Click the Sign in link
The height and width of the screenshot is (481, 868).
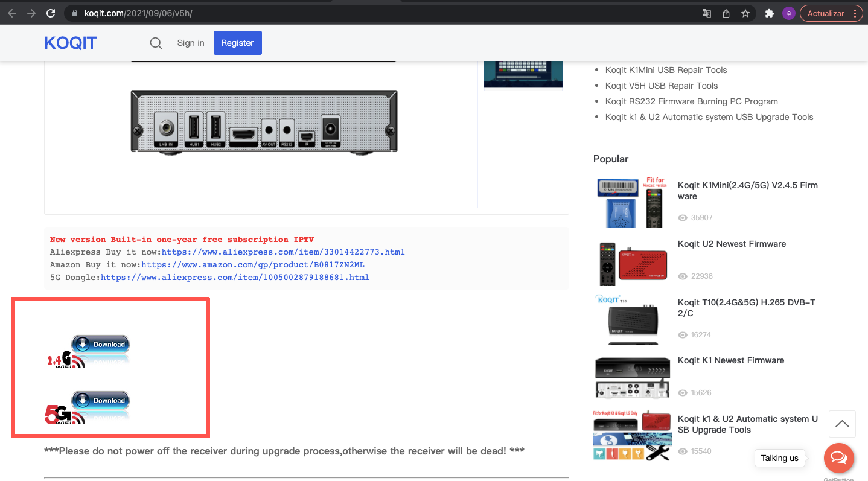[191, 43]
